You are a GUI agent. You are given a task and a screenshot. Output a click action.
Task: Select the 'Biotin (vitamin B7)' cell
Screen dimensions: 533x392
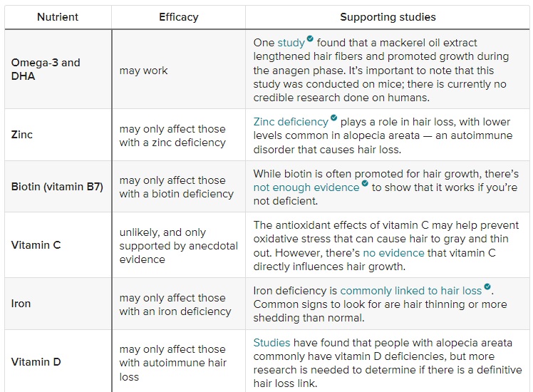tap(57, 187)
